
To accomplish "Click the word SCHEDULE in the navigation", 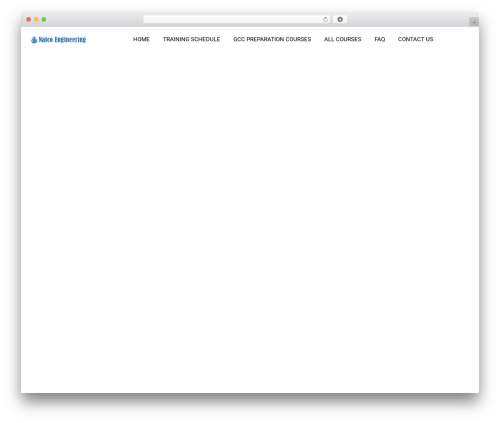I will [205, 39].
